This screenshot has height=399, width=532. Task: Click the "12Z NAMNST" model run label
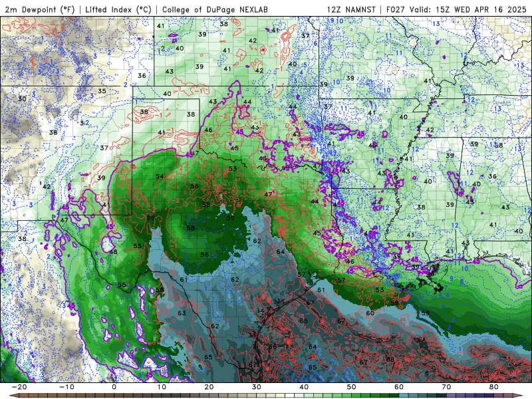click(x=351, y=9)
